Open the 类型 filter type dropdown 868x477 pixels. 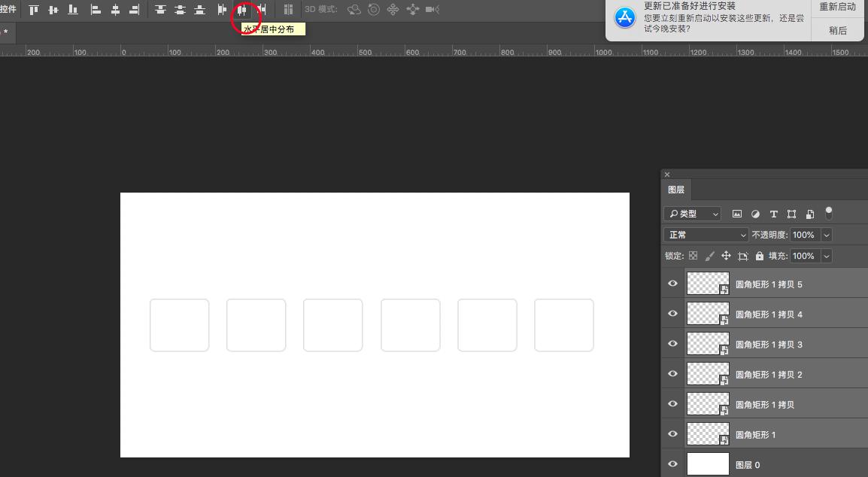693,214
